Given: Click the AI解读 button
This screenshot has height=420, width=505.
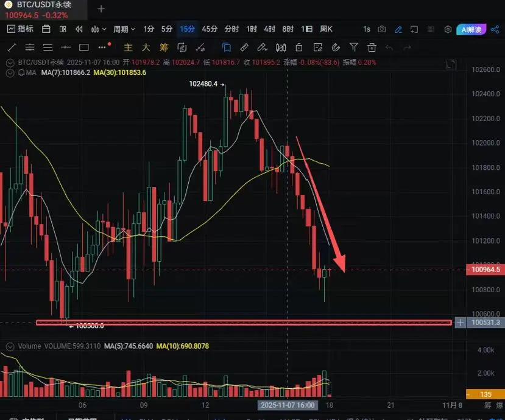Looking at the screenshot, I should pos(471,30).
